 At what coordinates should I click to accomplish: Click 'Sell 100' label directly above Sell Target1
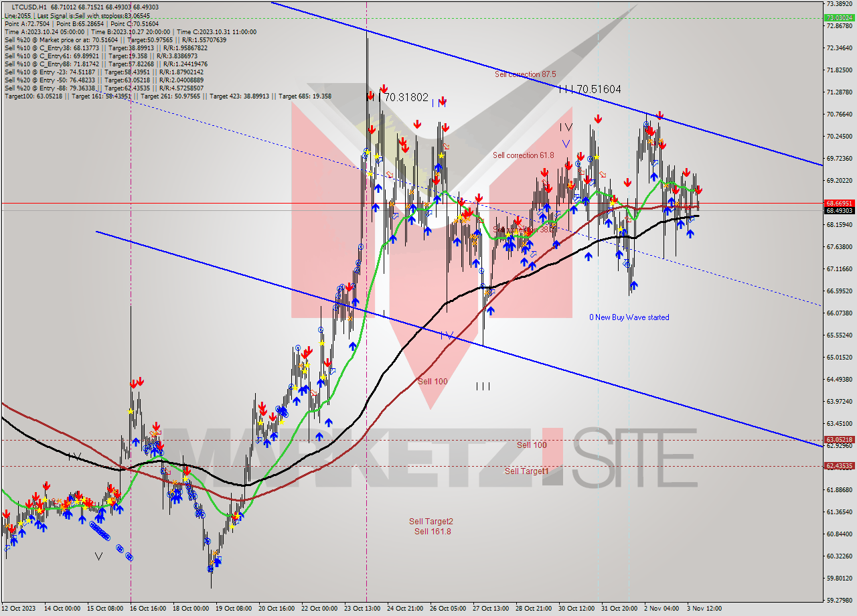point(532,445)
